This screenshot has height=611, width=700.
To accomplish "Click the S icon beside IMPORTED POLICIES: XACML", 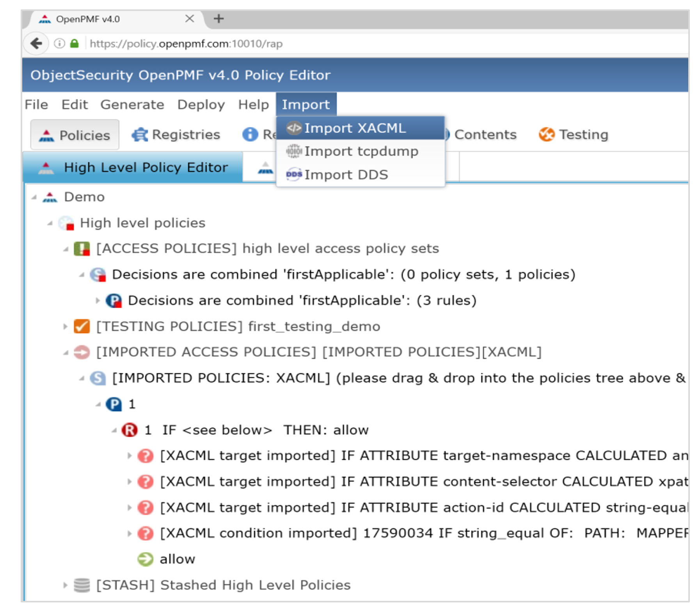I will (98, 378).
